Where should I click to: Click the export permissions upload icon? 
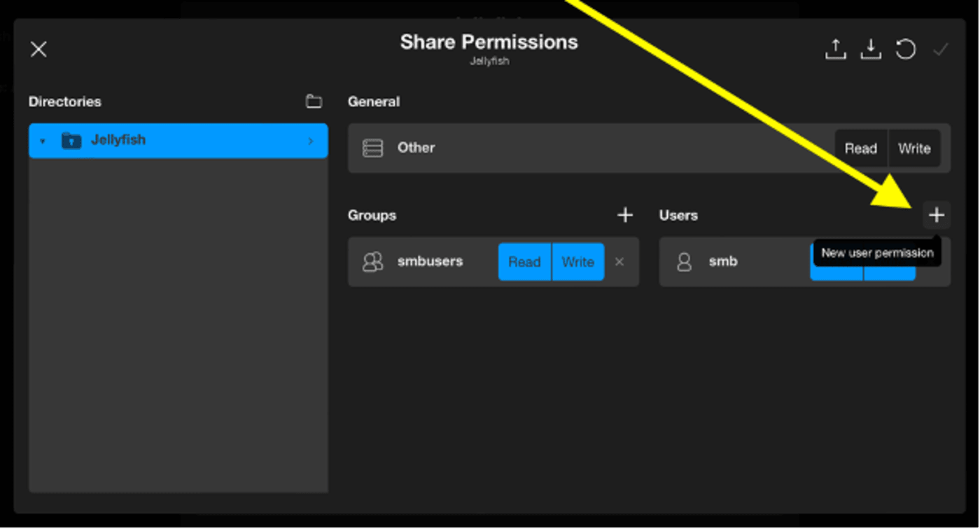click(x=835, y=50)
